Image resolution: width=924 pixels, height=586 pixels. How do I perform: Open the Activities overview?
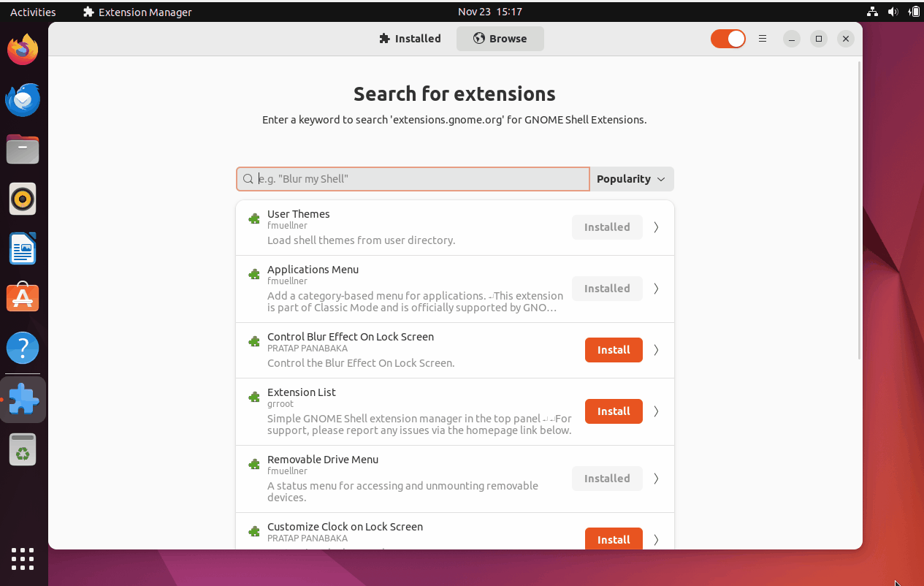(32, 11)
